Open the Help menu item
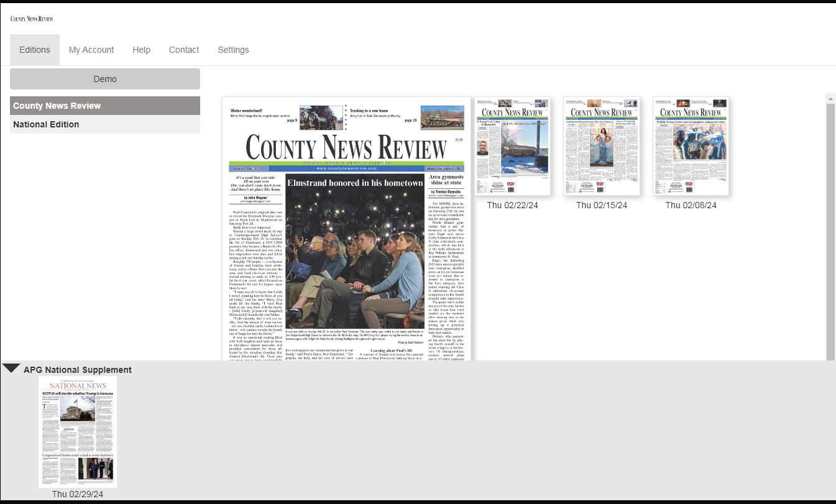This screenshot has height=504, width=836. tap(141, 50)
